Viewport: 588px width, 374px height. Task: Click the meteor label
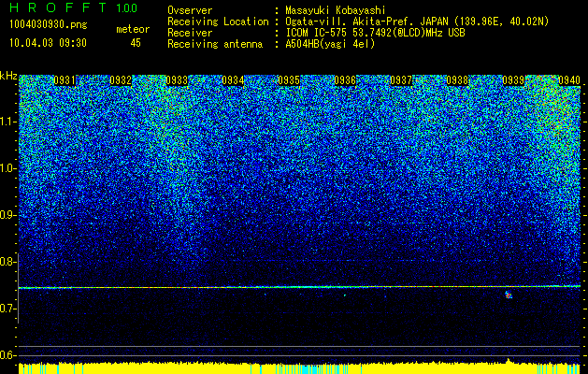[x=133, y=29]
